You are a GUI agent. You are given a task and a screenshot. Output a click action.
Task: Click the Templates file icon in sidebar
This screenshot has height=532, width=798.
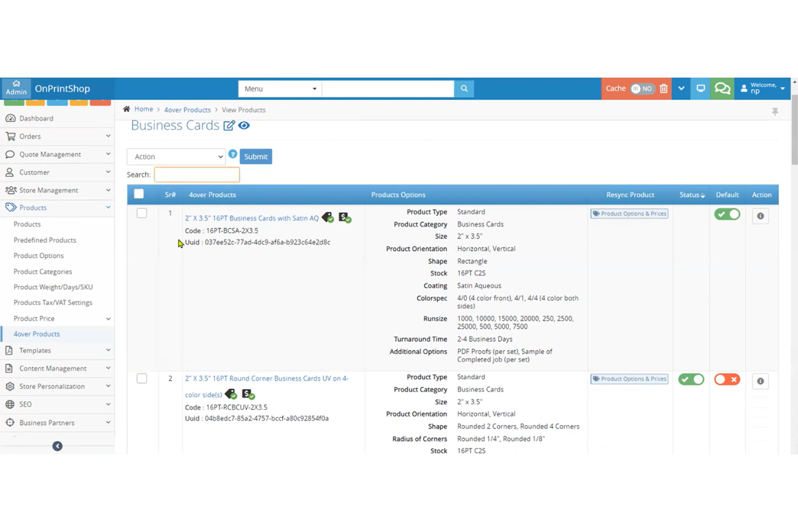(x=9, y=350)
